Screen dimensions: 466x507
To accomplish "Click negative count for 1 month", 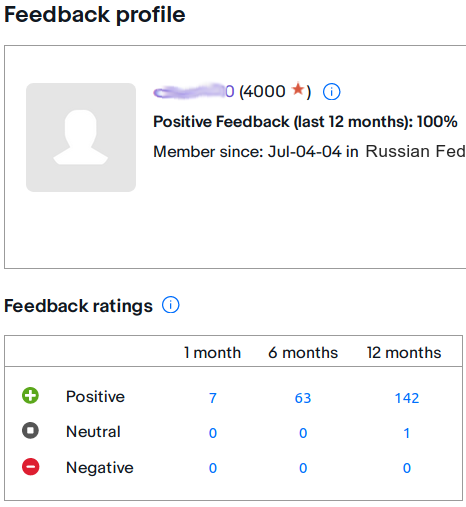I will tap(213, 468).
